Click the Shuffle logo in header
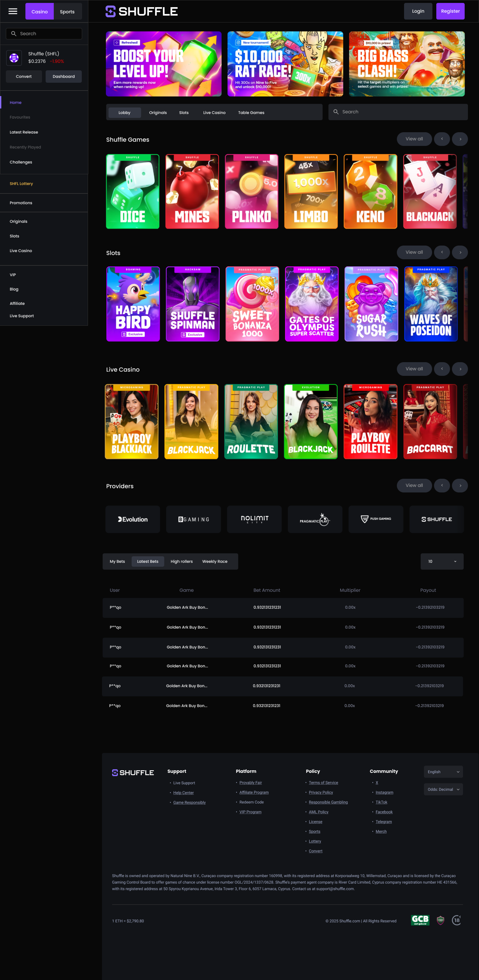Image resolution: width=479 pixels, height=980 pixels. pos(142,11)
